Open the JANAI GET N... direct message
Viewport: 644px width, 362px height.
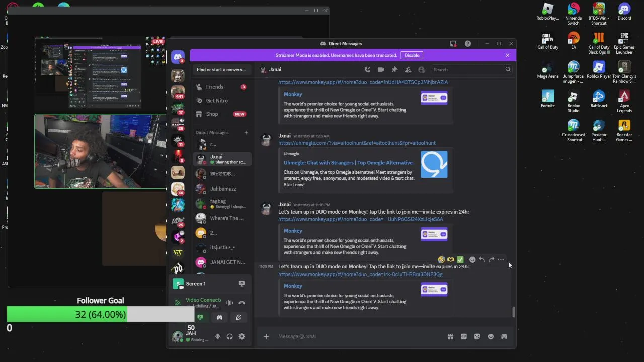pos(222,262)
